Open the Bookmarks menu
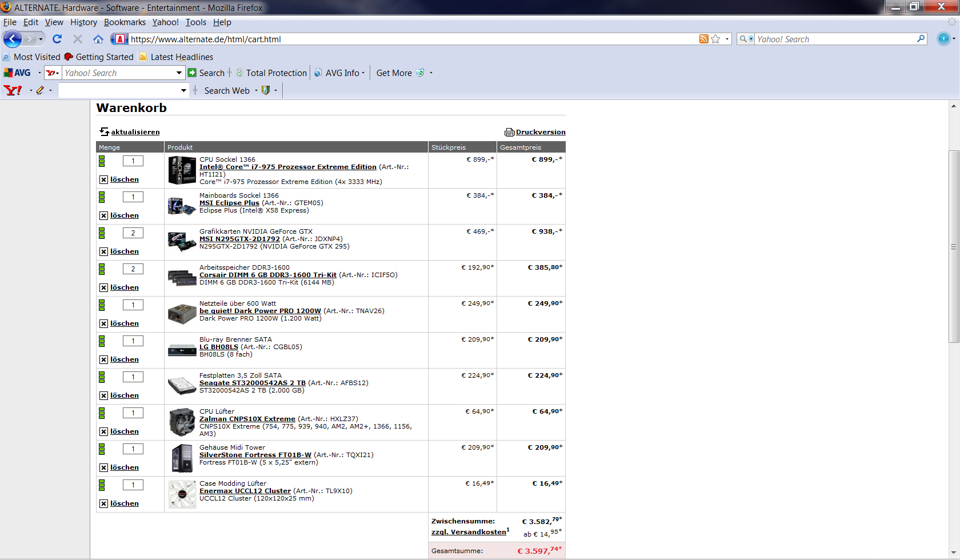960x560 pixels. click(x=125, y=22)
